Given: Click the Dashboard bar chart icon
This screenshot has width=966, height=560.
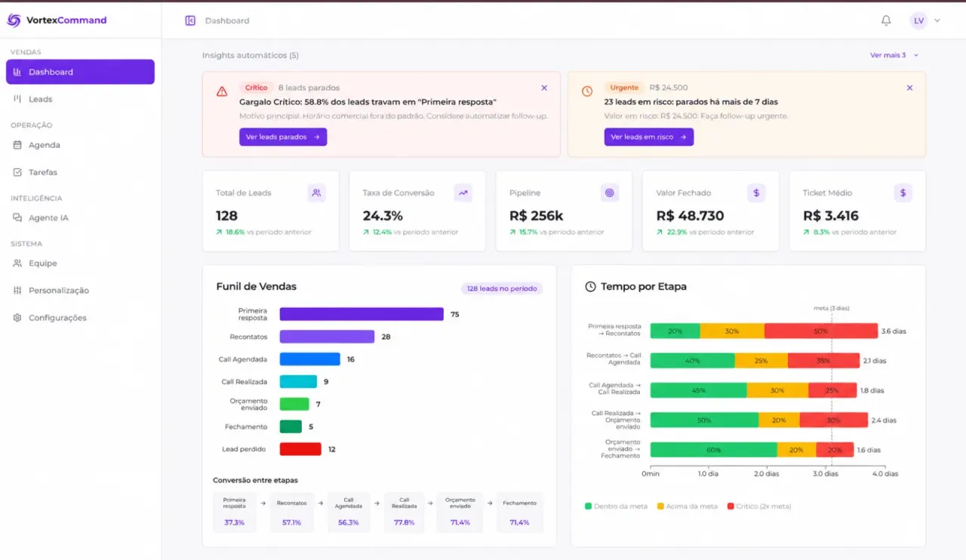Looking at the screenshot, I should [17, 72].
